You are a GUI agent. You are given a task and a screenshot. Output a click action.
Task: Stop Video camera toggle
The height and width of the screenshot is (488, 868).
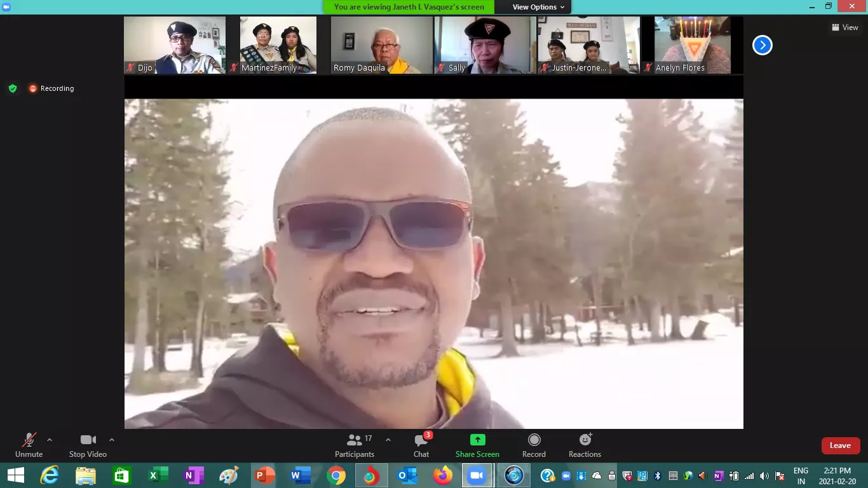tap(88, 445)
